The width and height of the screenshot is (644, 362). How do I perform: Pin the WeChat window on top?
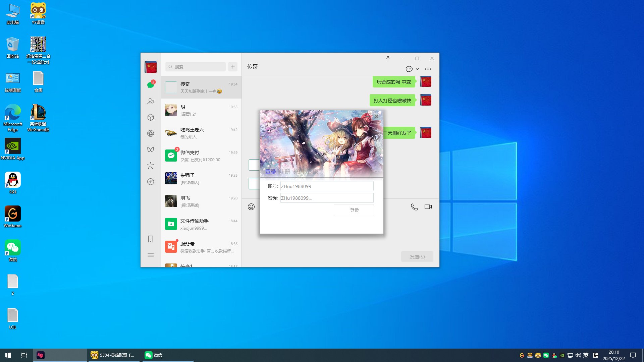[388, 58]
